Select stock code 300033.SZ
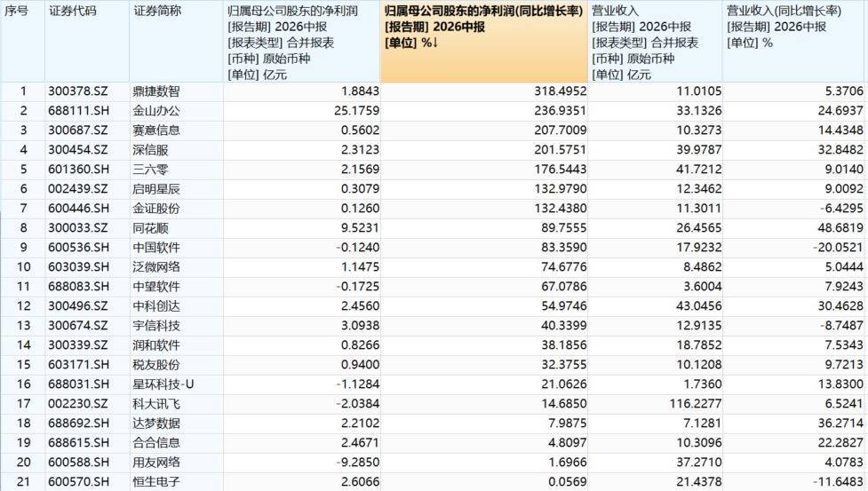The image size is (868, 491). (78, 228)
